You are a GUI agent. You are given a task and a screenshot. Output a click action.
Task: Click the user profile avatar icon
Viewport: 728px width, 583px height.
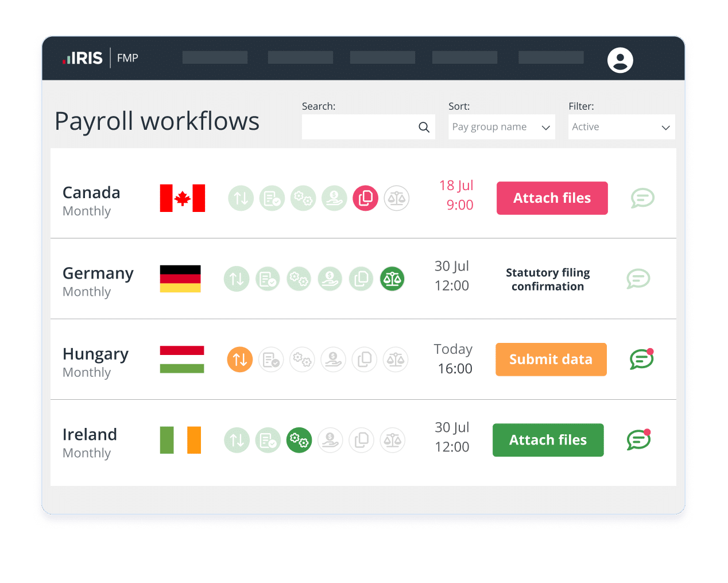pos(620,60)
